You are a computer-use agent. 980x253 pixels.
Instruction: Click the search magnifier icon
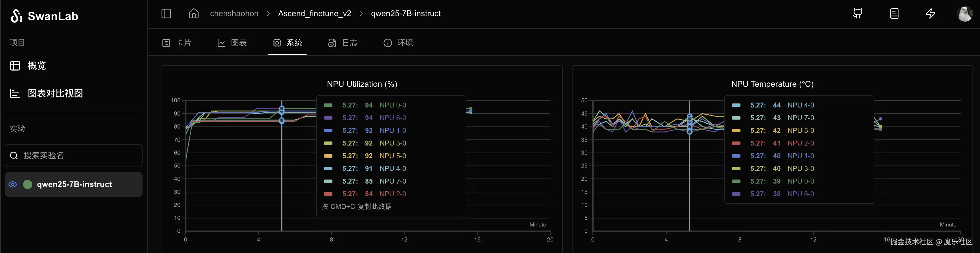point(14,155)
